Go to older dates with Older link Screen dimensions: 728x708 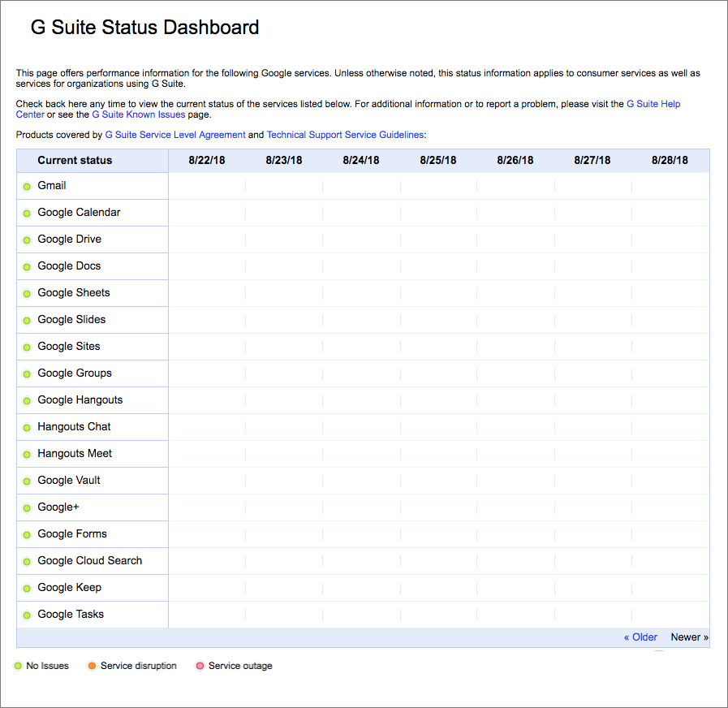tap(640, 637)
